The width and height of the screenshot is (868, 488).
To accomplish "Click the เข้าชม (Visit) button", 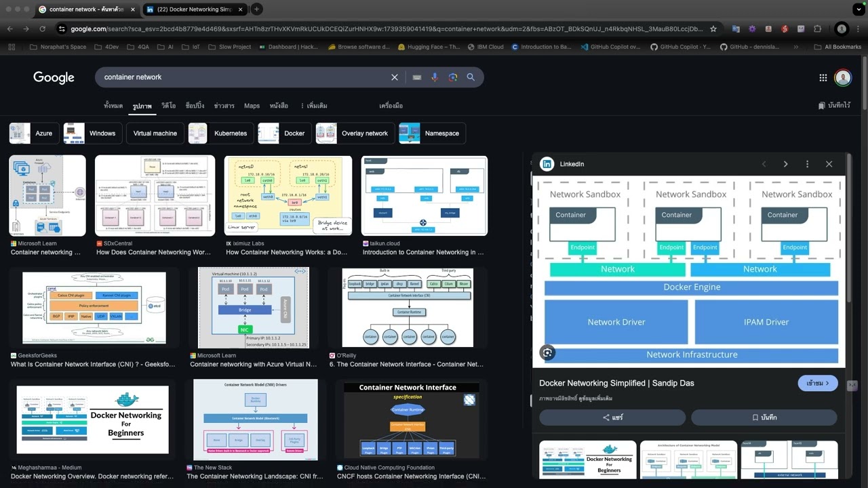I will [x=818, y=383].
